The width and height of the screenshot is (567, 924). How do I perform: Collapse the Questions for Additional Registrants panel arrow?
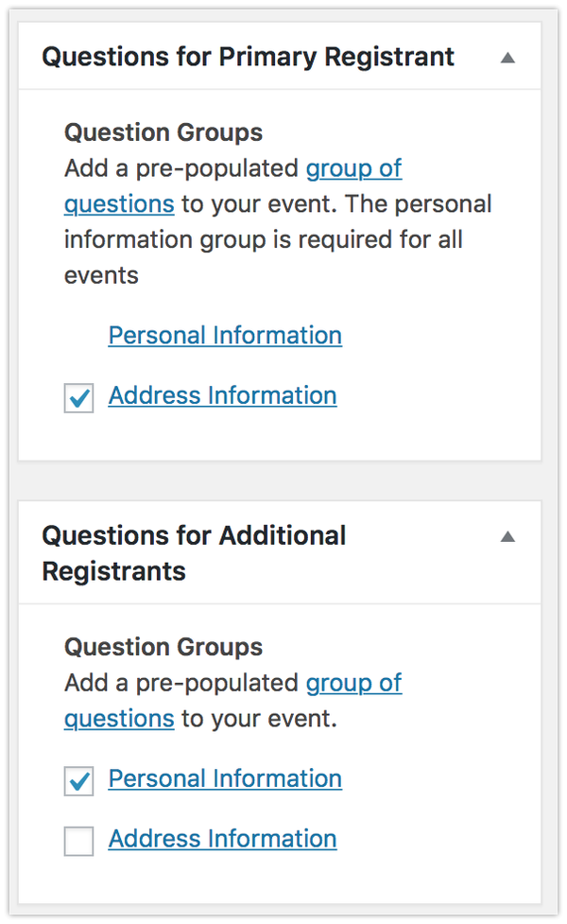(x=507, y=537)
